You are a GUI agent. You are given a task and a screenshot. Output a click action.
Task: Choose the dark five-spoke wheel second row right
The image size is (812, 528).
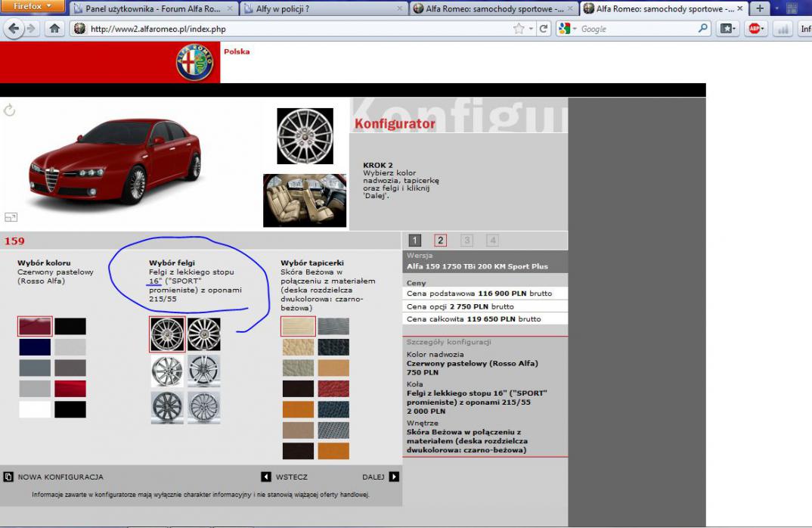203,371
